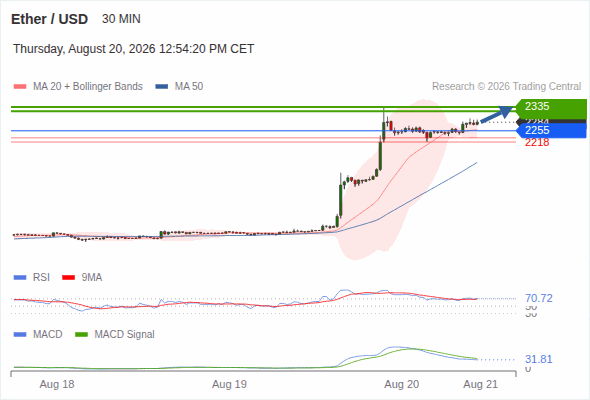Click the Aug 18 date axis label
This screenshot has width=590, height=400.
57,384
